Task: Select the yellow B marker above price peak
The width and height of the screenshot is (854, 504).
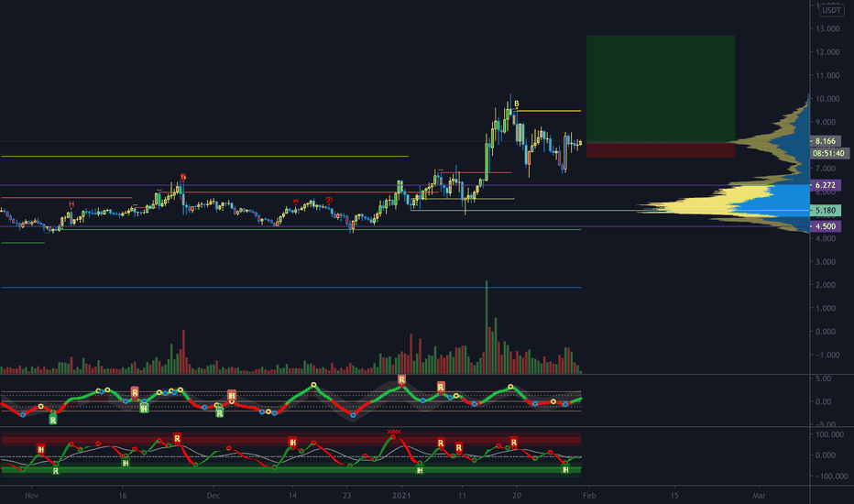Action: 516,104
